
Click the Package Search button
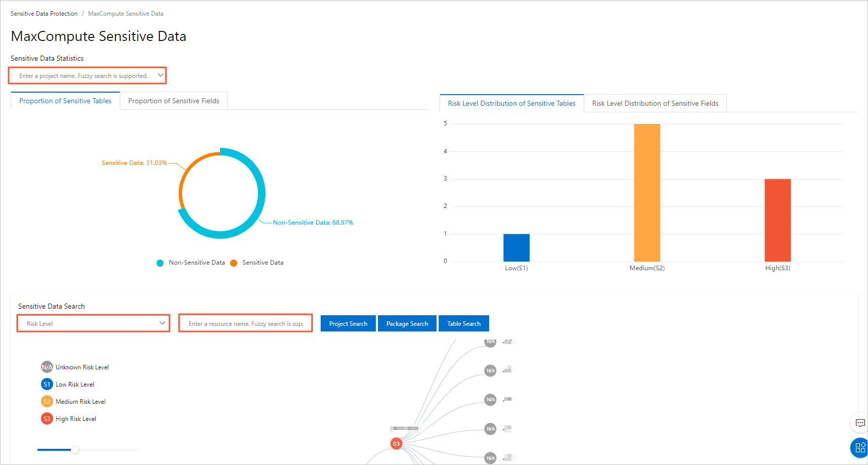click(407, 323)
